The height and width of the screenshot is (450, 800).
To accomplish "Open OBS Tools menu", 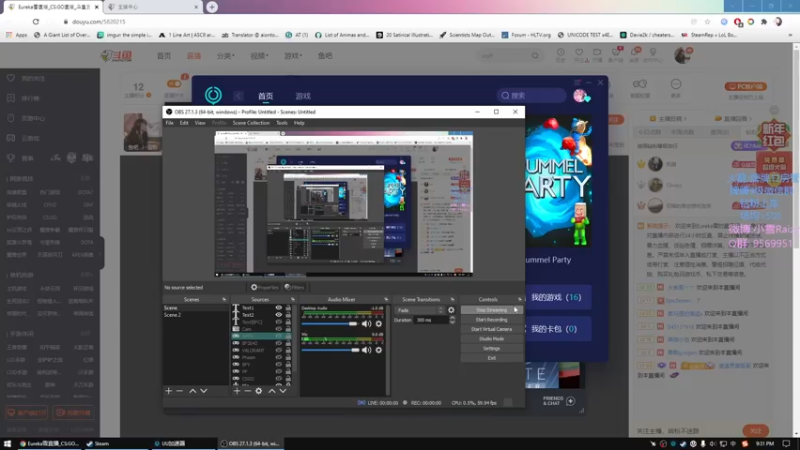I will [x=282, y=123].
